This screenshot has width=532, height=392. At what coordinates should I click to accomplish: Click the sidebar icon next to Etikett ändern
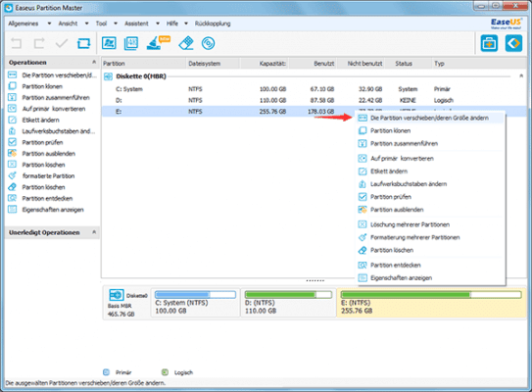12,120
